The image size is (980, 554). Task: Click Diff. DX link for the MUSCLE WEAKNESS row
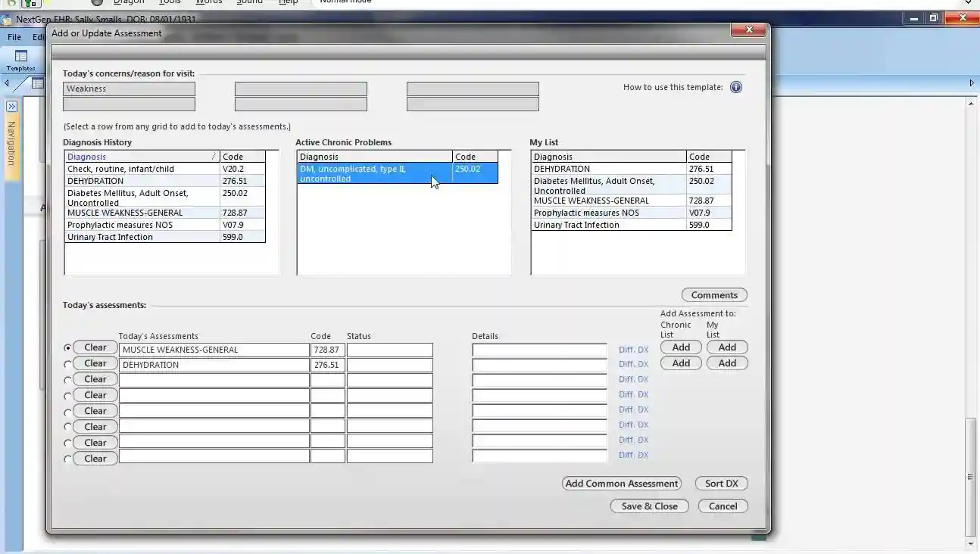[x=633, y=349]
